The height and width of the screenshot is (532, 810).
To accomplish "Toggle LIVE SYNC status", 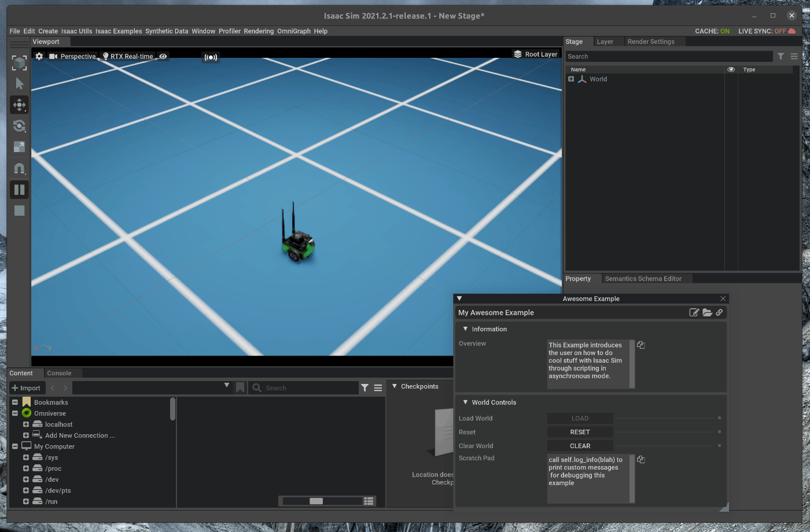I will point(767,31).
